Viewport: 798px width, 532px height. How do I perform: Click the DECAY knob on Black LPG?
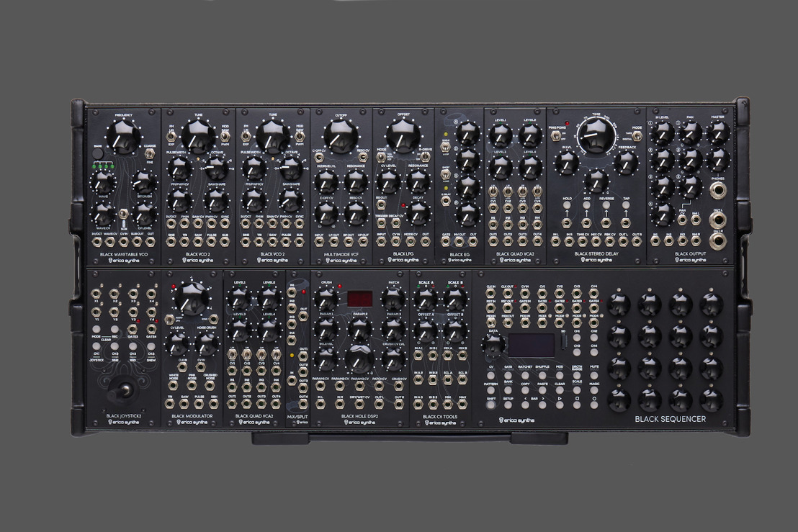pyautogui.click(x=418, y=213)
